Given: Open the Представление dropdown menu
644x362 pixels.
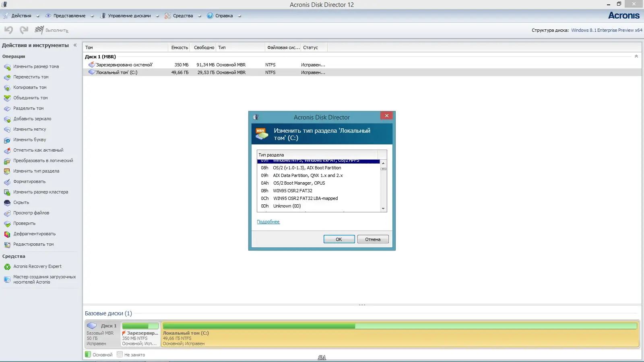Looking at the screenshot, I should (x=69, y=16).
